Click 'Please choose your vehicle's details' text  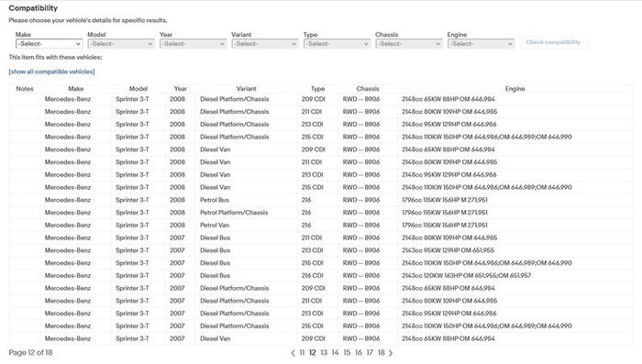pyautogui.click(x=88, y=20)
